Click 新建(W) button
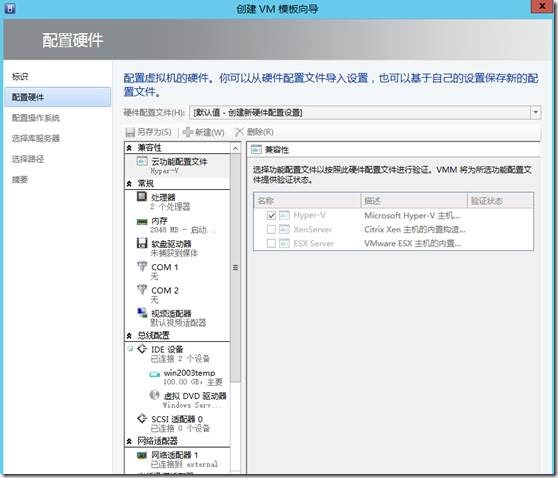558x478 pixels. (204, 132)
